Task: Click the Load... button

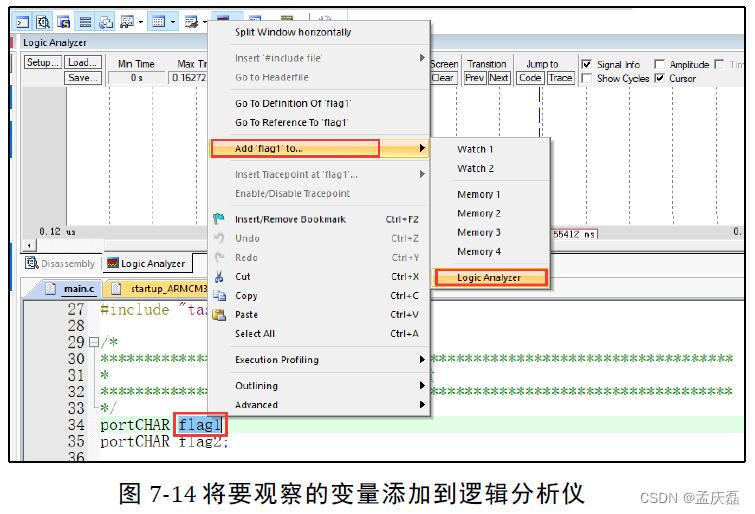Action: [83, 62]
